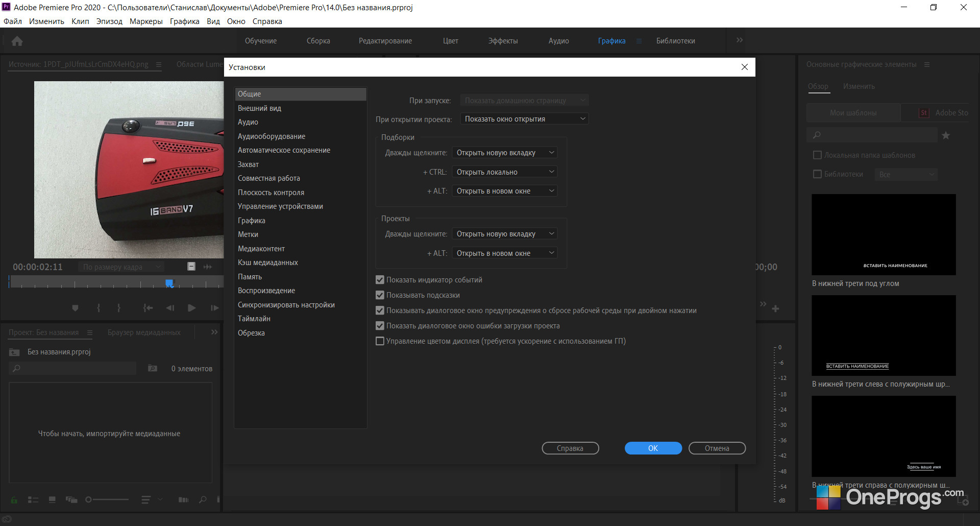Click Find magnifier in Project panel footer
The image size is (980, 526).
click(203, 500)
